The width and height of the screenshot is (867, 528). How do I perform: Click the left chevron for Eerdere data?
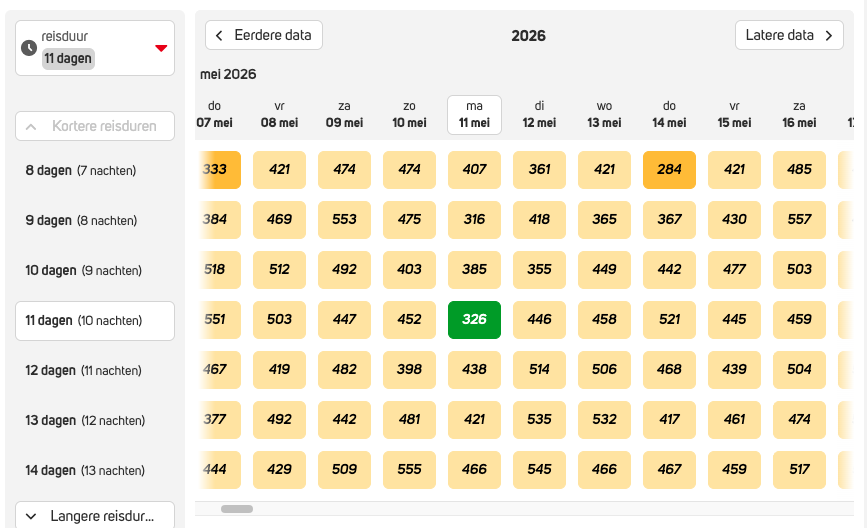(220, 36)
